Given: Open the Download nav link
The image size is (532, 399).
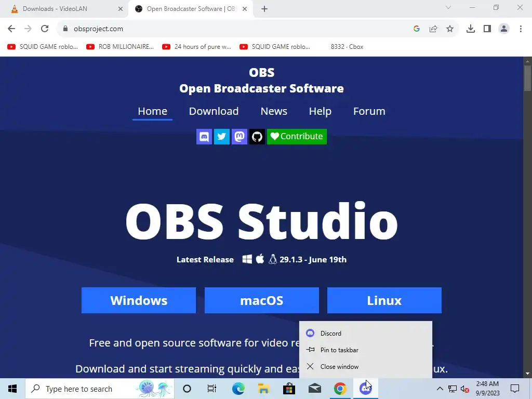Looking at the screenshot, I should coord(214,111).
